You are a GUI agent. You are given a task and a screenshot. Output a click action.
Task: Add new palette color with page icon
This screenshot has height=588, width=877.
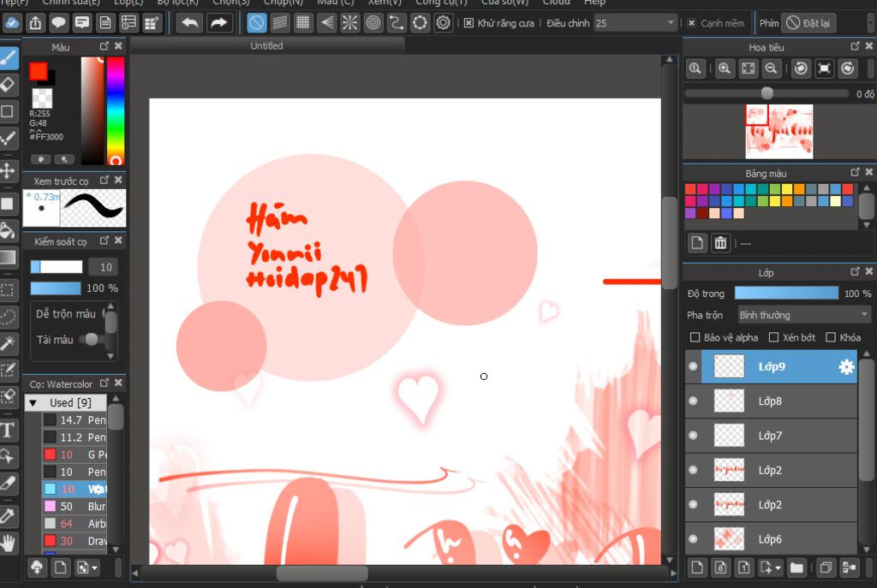(x=697, y=243)
